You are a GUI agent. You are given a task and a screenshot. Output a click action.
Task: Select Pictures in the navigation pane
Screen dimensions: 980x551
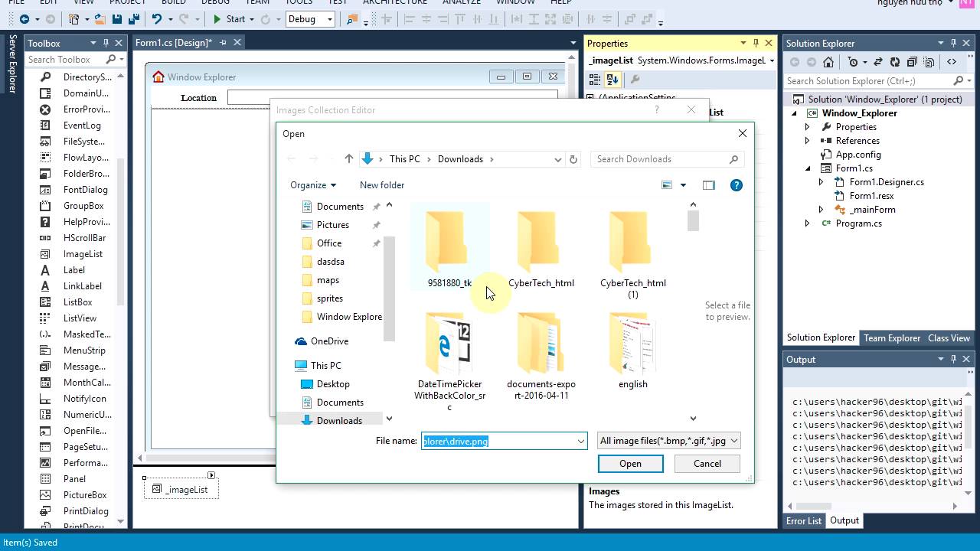[333, 225]
